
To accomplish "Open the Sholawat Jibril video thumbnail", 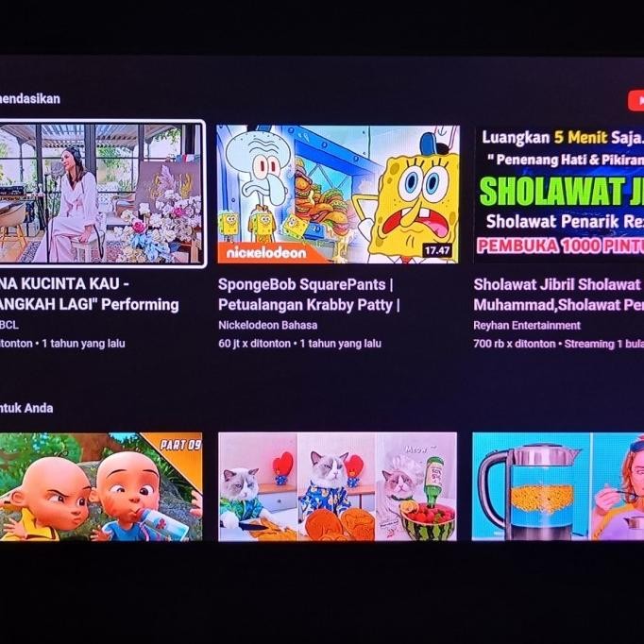I will (559, 193).
